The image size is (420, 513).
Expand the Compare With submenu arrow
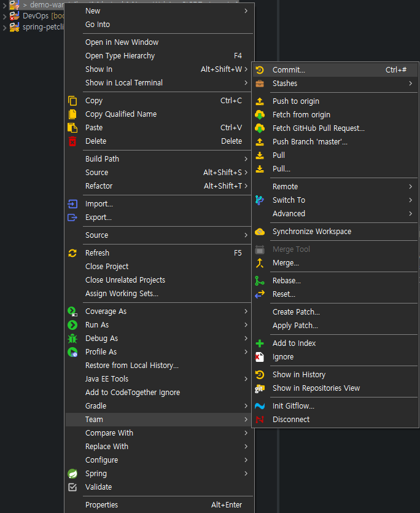pos(246,433)
